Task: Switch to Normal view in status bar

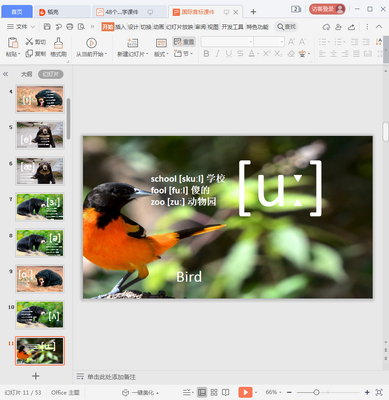Action: (202, 392)
